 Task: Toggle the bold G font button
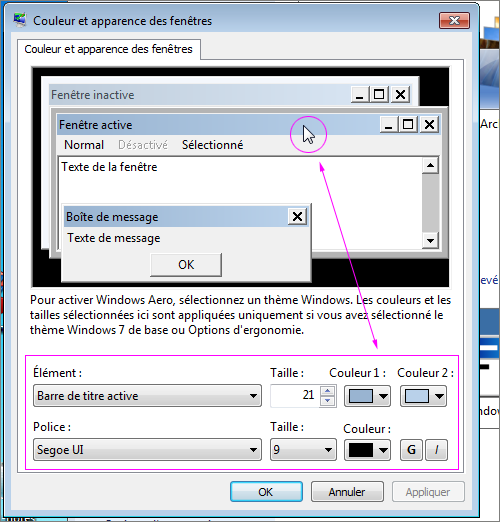411,450
